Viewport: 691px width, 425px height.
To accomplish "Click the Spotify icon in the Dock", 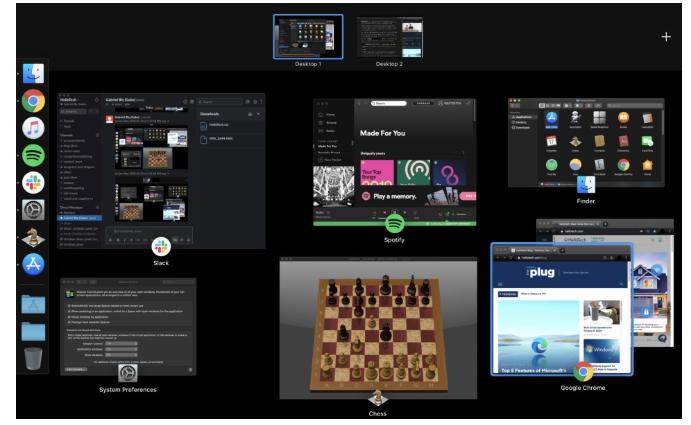I will point(33,155).
